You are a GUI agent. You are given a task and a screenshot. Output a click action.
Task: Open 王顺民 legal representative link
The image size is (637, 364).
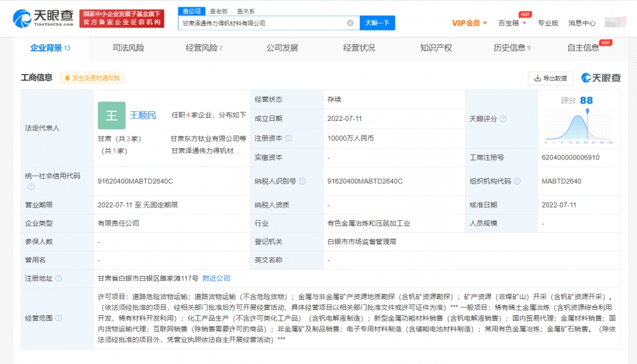click(143, 116)
